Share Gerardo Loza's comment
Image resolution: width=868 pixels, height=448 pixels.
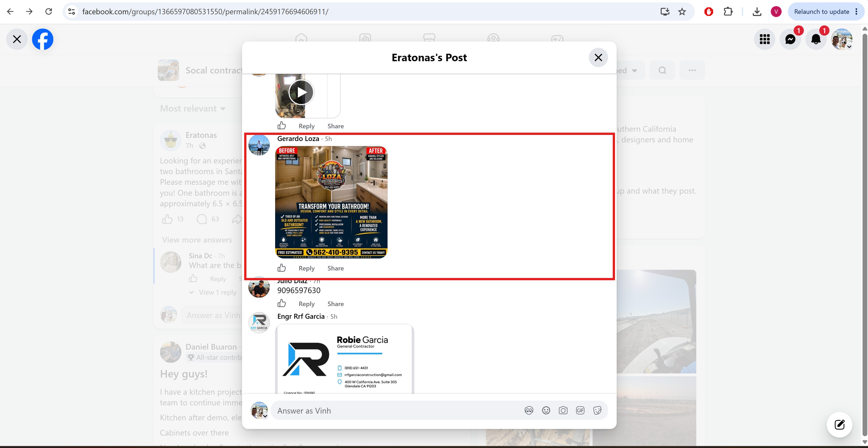(x=336, y=268)
